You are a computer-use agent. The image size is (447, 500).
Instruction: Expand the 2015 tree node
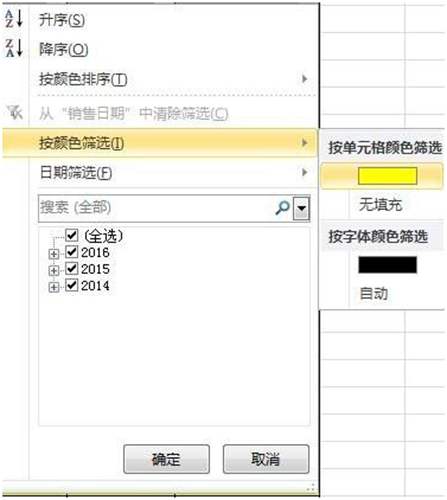[x=53, y=270]
